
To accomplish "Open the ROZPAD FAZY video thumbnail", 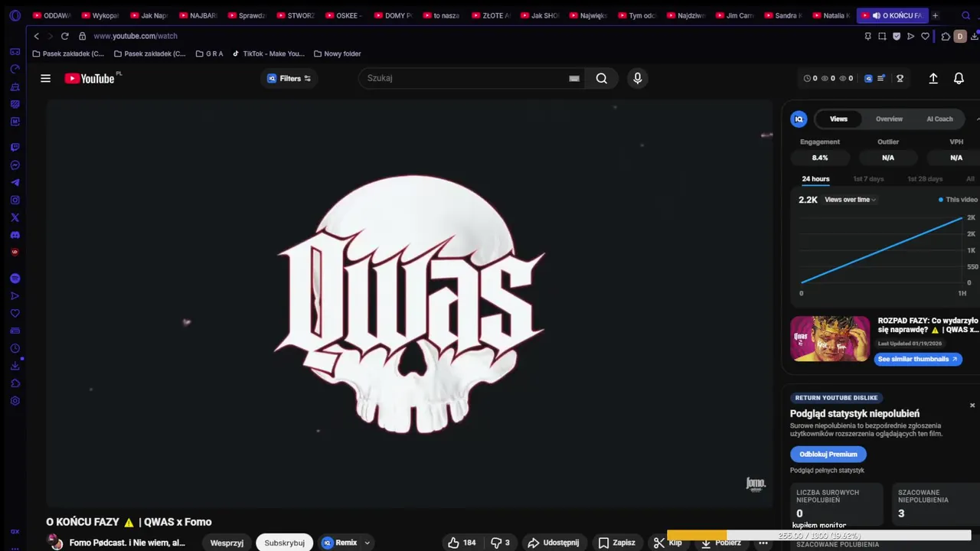I will 830,338.
